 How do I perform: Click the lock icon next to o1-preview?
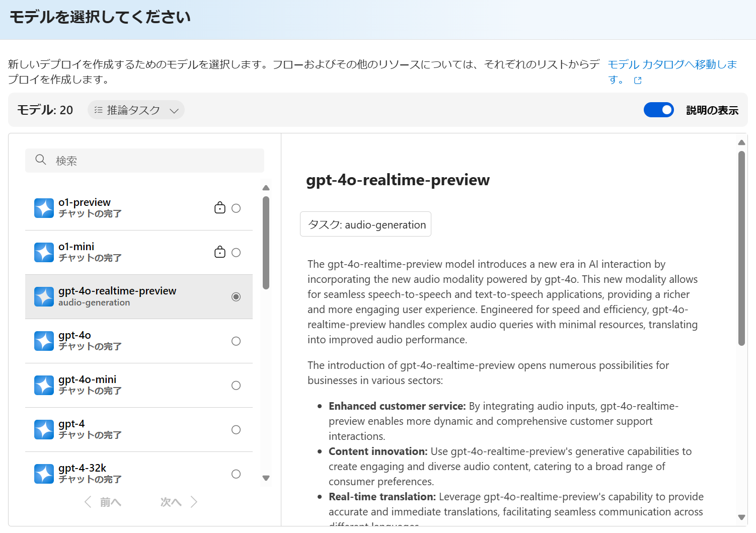[220, 207]
